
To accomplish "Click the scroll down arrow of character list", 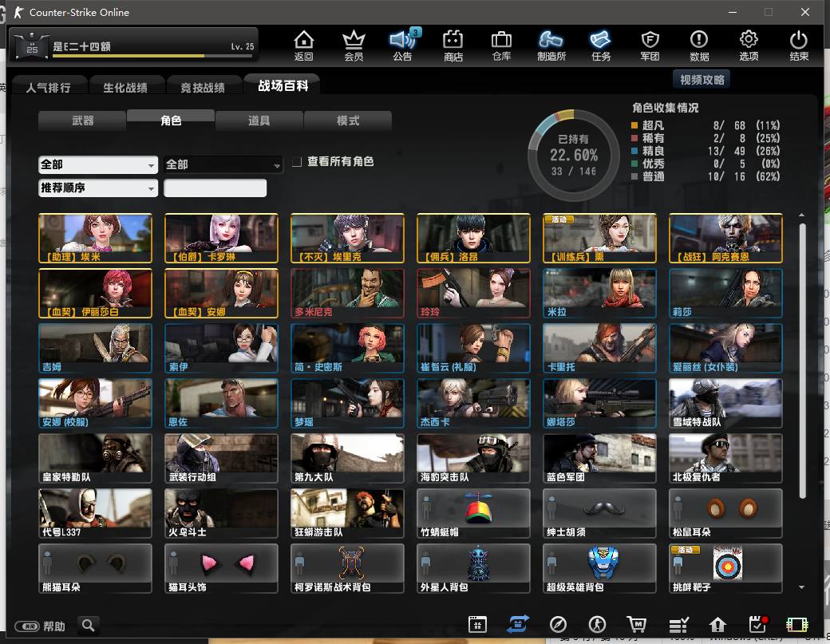I will pyautogui.click(x=802, y=587).
